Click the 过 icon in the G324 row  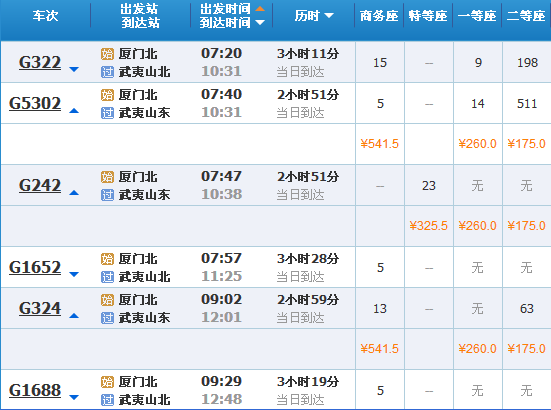[107, 318]
